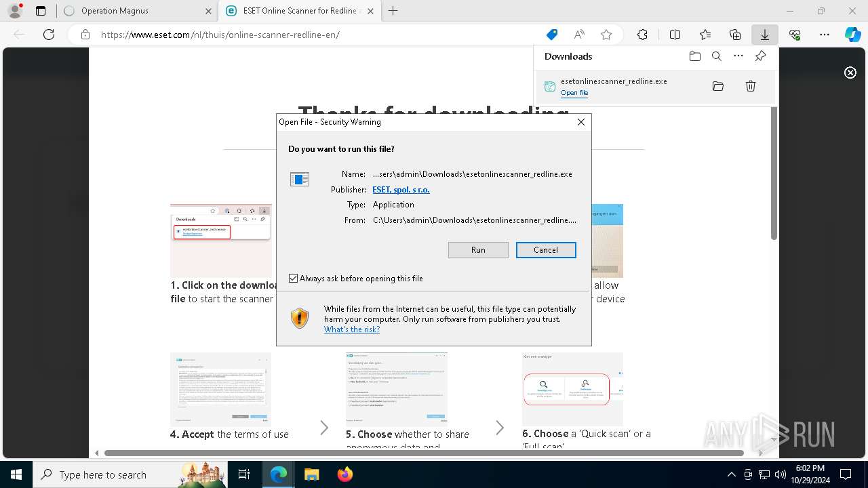Open Browser essentials icon
This screenshot has height=488, width=868.
tap(795, 35)
